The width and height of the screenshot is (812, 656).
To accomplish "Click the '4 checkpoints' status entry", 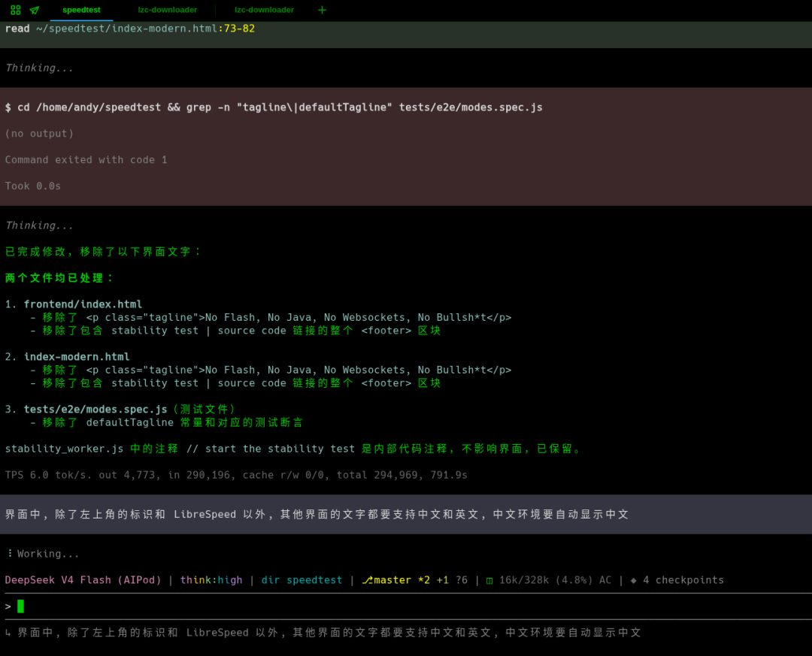I will tap(677, 580).
